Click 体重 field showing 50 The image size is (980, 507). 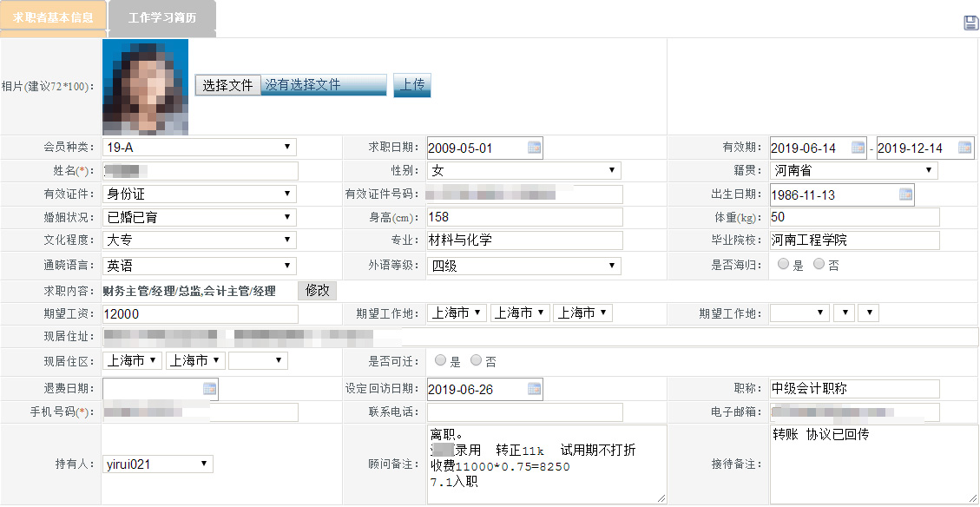coord(854,217)
